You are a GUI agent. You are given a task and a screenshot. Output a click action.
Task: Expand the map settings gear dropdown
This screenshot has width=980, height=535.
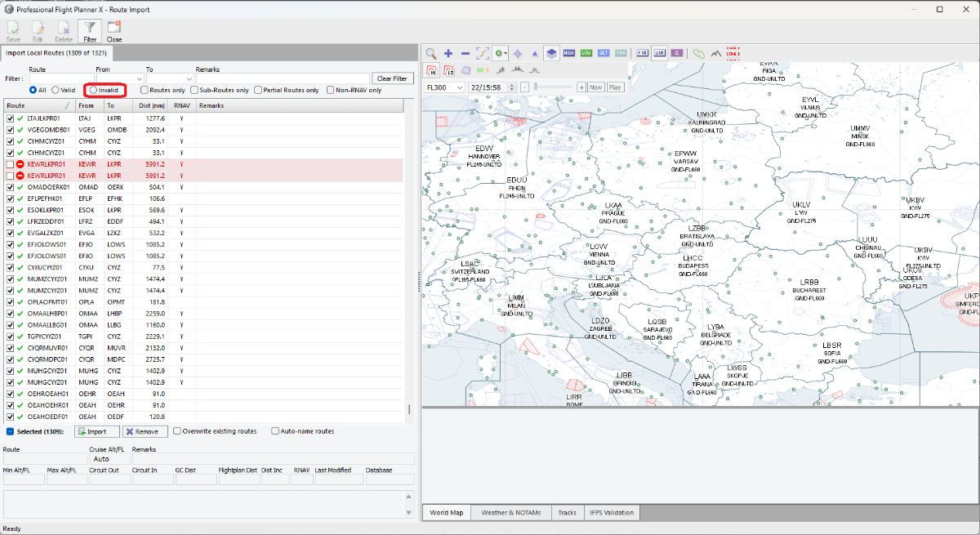(507, 53)
